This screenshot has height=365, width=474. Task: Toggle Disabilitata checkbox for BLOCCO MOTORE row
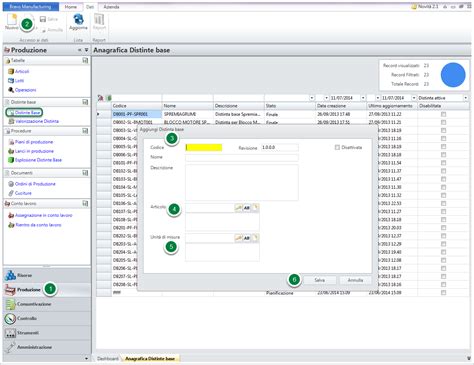coord(443,122)
